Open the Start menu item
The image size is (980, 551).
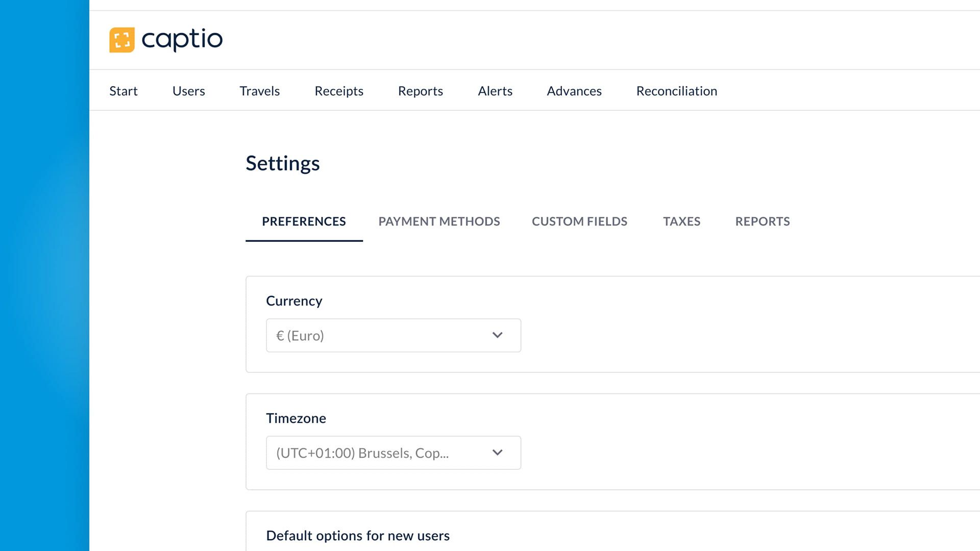coord(124,91)
